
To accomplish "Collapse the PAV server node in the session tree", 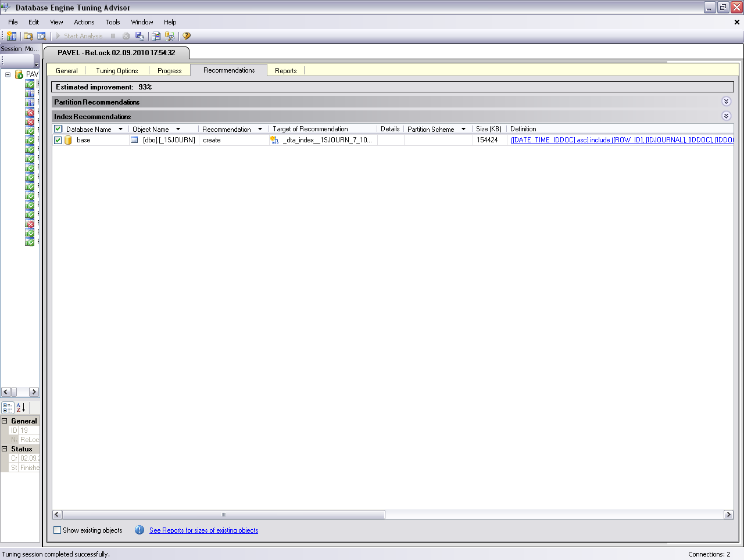I will click(8, 74).
